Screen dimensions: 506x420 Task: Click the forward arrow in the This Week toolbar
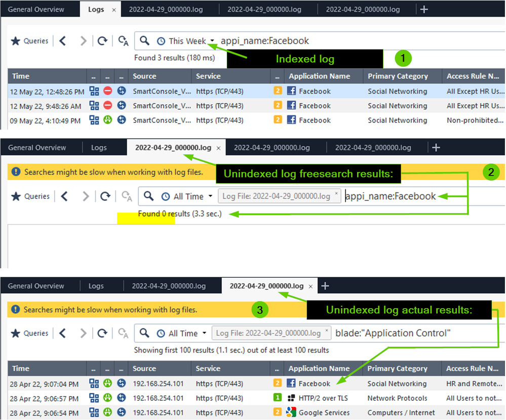pyautogui.click(x=83, y=41)
